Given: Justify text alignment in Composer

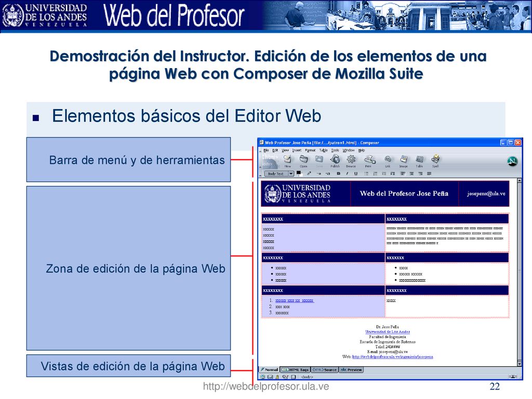Looking at the screenshot, I should tap(429, 174).
